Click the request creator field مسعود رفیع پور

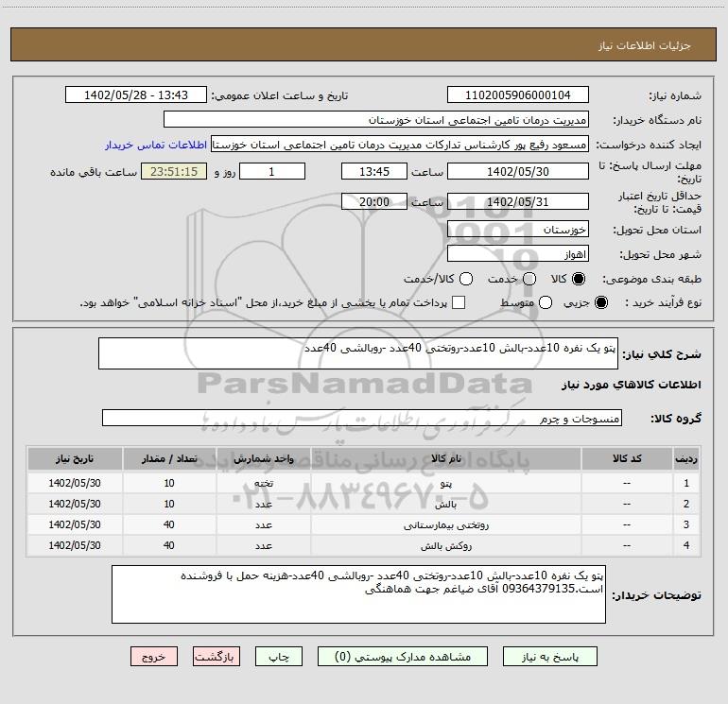tap(400, 145)
